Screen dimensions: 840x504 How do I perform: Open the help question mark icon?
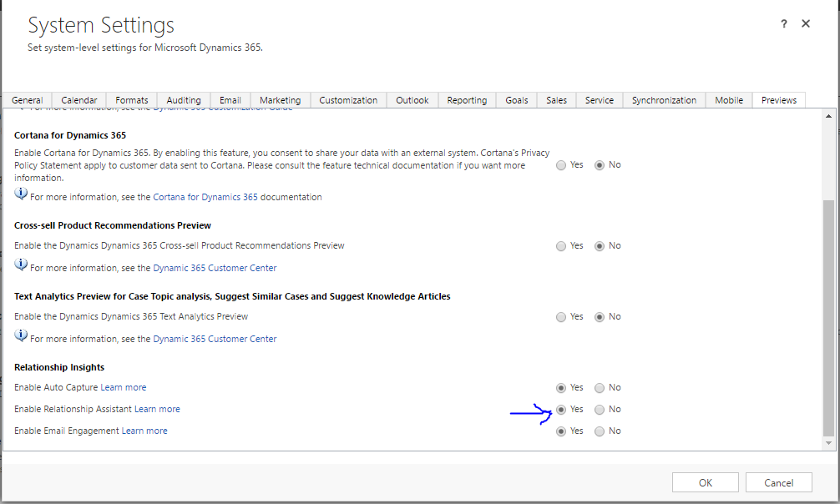784,23
